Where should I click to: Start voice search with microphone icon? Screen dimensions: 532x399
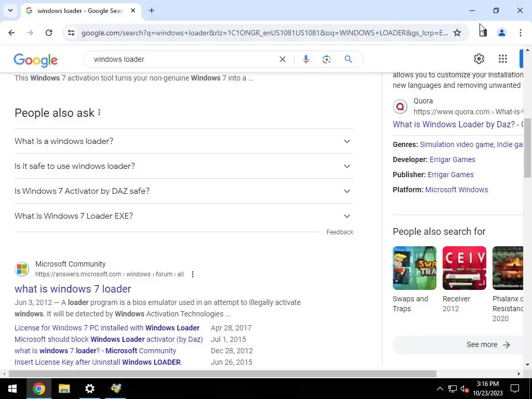click(305, 59)
